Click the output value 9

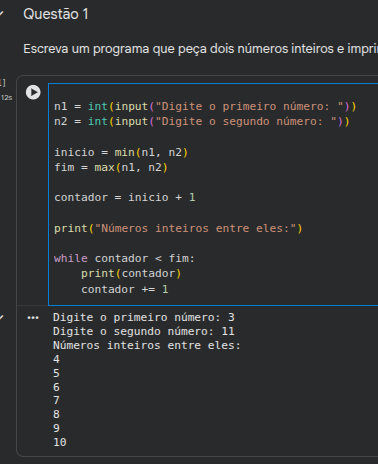tap(56, 428)
